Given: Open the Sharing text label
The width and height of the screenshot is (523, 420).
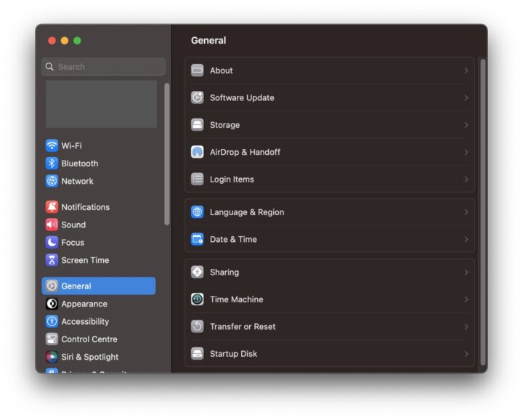Looking at the screenshot, I should [224, 272].
